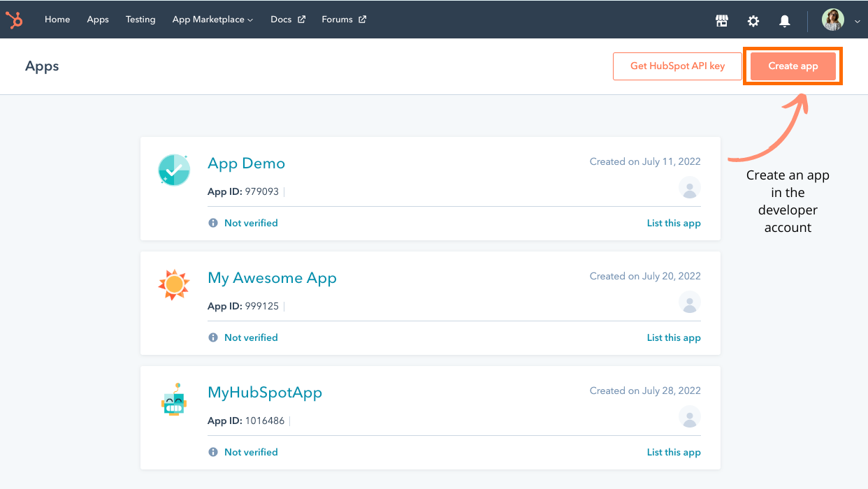Click List this app for MyHubSpotApp
Viewport: 868px width, 489px height.
(673, 452)
